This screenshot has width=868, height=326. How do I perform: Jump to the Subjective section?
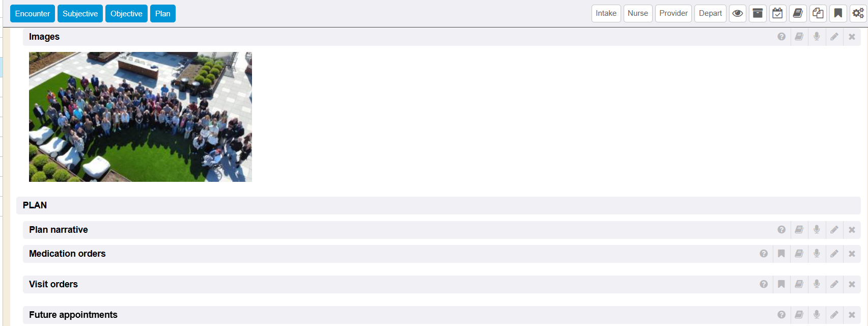point(80,14)
